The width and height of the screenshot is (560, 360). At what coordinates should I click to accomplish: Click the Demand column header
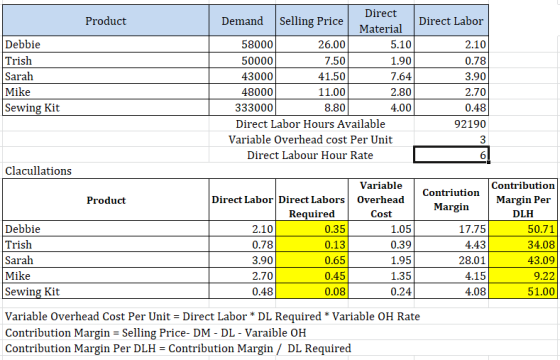pyautogui.click(x=242, y=20)
